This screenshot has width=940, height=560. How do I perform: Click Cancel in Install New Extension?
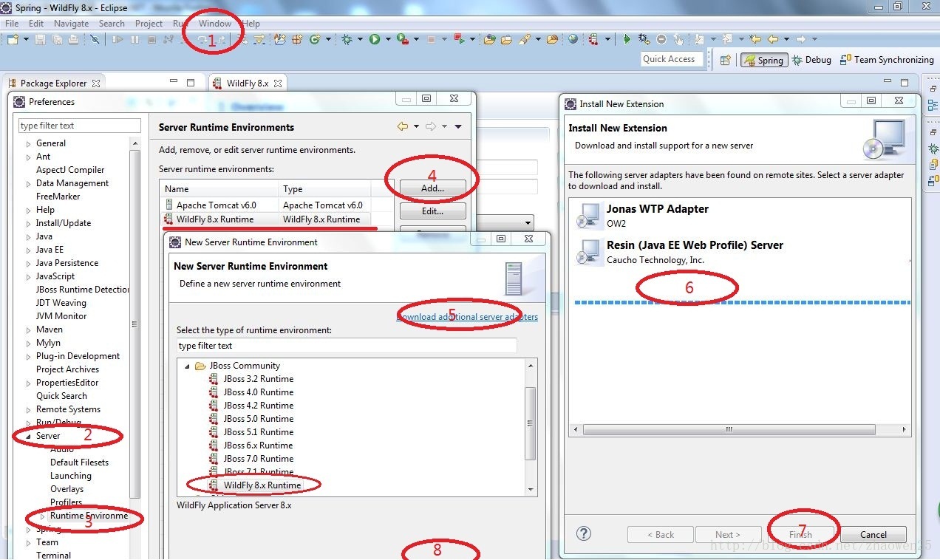click(x=873, y=534)
